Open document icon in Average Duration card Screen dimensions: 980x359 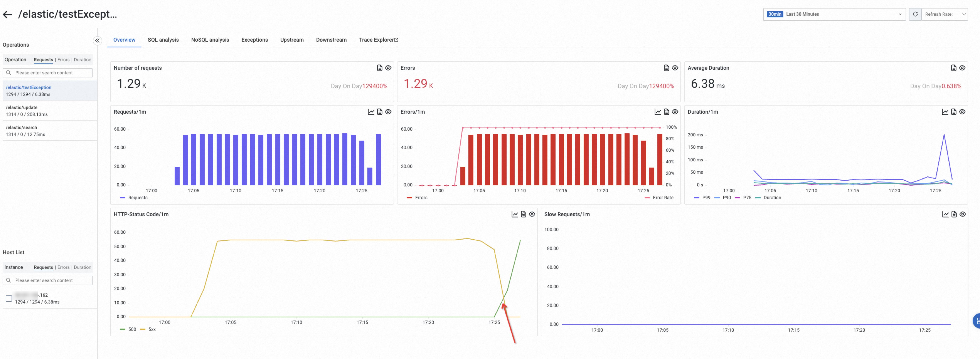click(x=953, y=68)
